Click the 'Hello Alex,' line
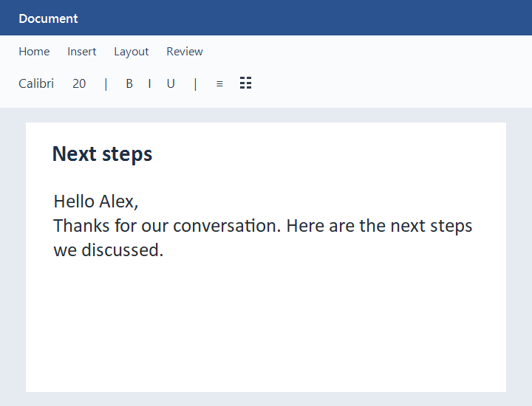This screenshot has height=406, width=532. [96, 202]
